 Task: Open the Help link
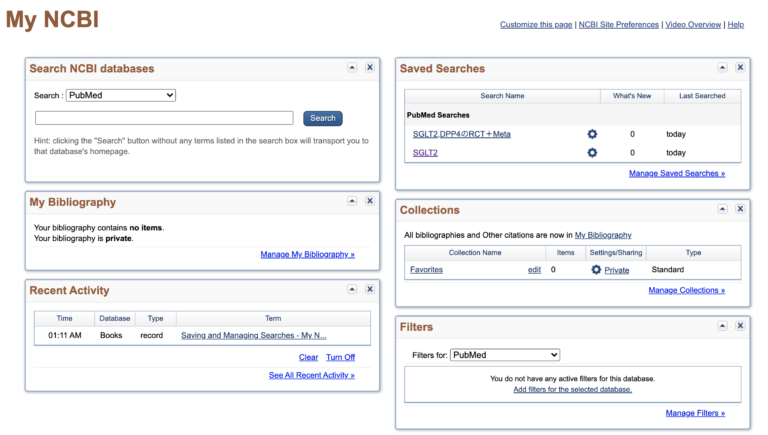736,24
